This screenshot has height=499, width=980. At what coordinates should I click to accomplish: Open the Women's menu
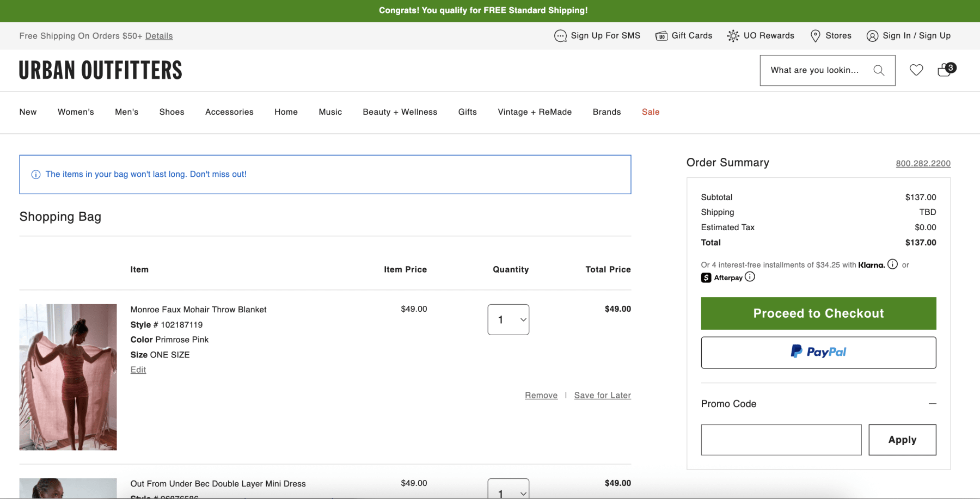[76, 112]
